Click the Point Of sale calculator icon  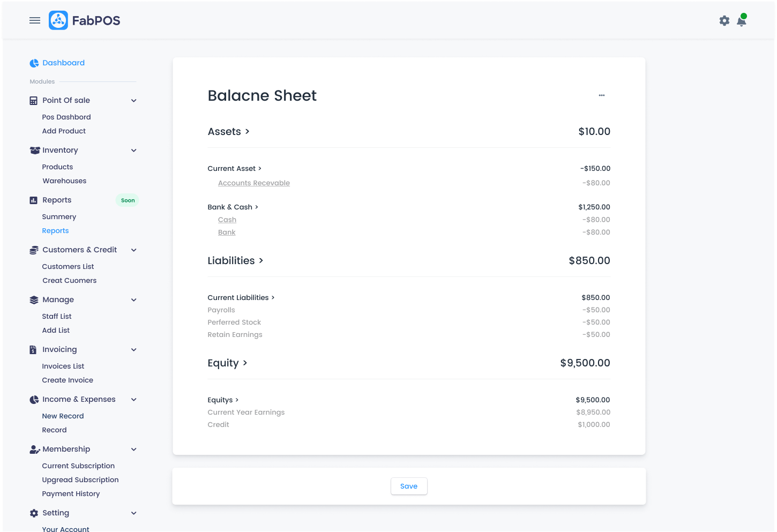click(34, 101)
